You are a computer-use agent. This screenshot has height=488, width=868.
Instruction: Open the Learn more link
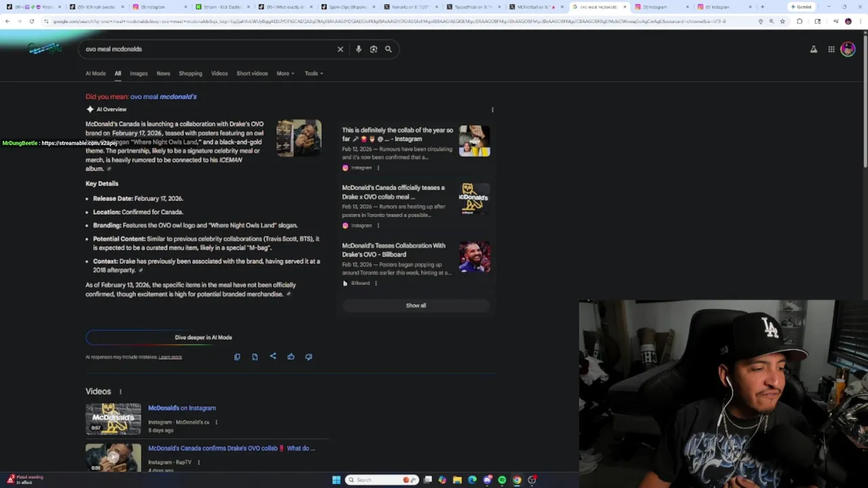point(170,357)
